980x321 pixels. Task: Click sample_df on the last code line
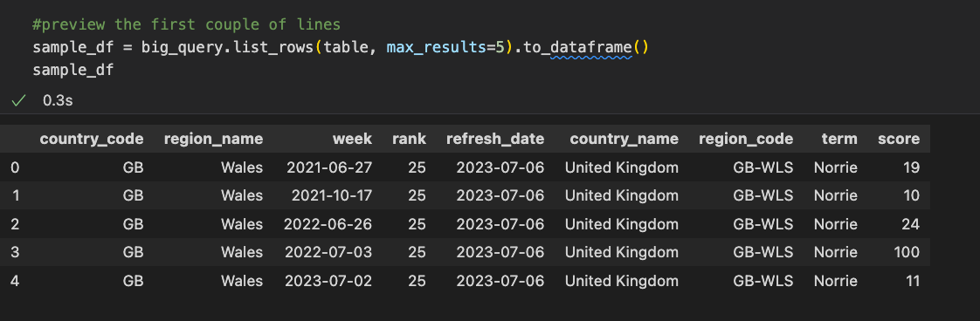[73, 70]
